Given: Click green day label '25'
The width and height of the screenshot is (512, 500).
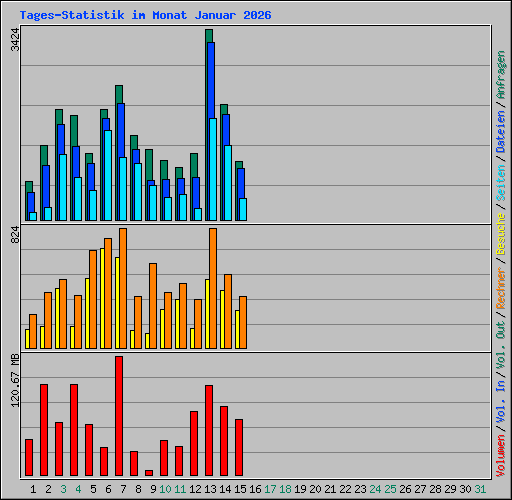Looking at the screenshot, I should pos(390,489).
